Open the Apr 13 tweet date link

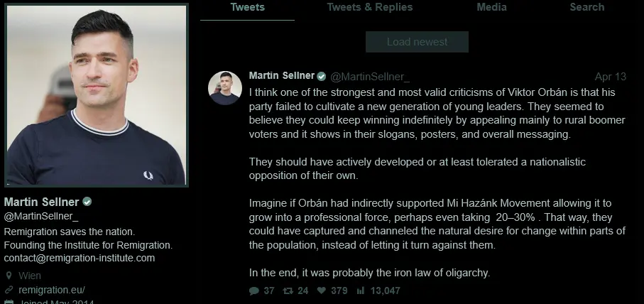610,77
